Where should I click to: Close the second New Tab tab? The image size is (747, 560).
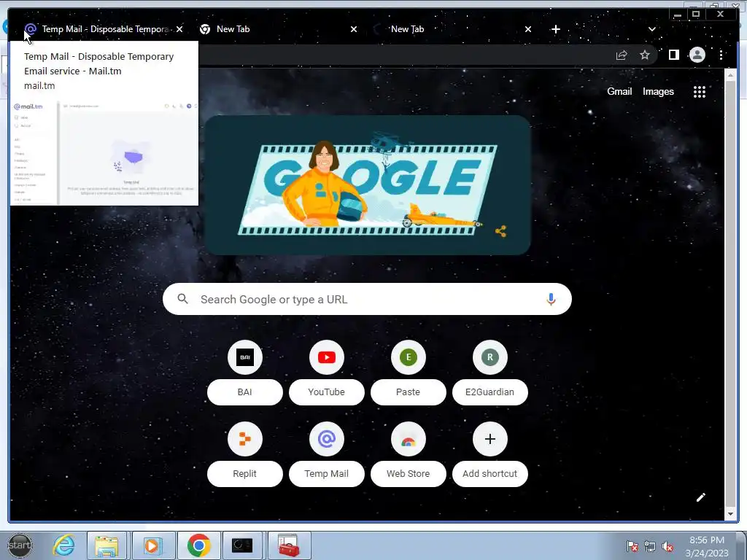528,29
